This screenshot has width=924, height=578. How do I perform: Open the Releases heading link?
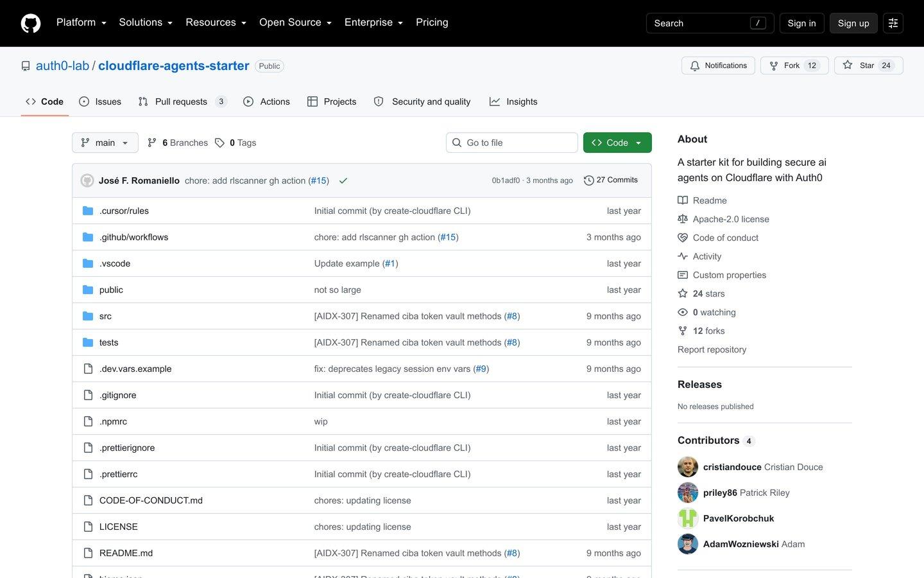[x=699, y=384]
